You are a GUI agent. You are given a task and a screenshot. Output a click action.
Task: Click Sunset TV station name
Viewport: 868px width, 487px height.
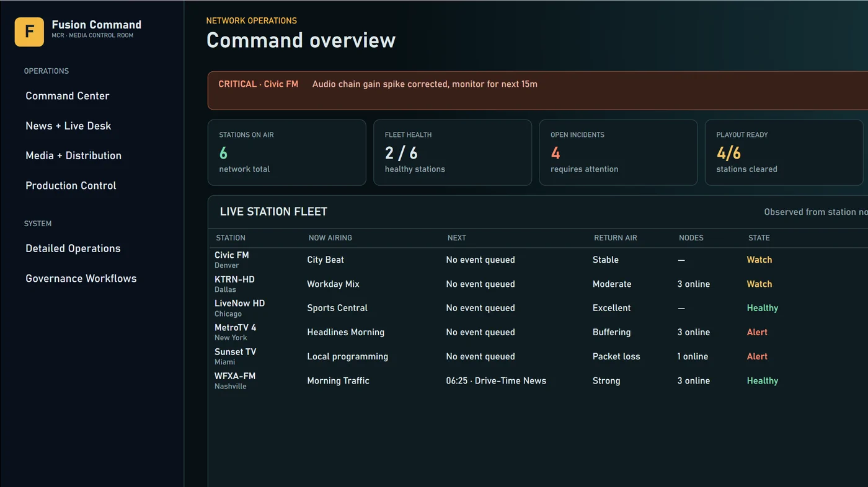[236, 351]
